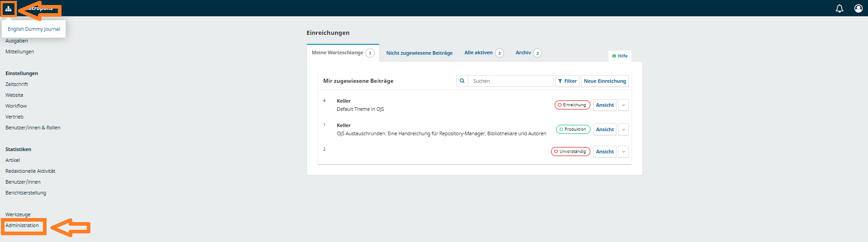The width and height of the screenshot is (868, 242).
Task: Select English Dummy Journal from dropdown
Action: tap(34, 29)
